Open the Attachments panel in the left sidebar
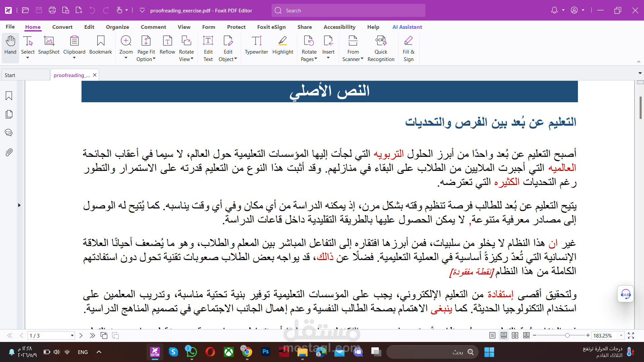 (9, 153)
